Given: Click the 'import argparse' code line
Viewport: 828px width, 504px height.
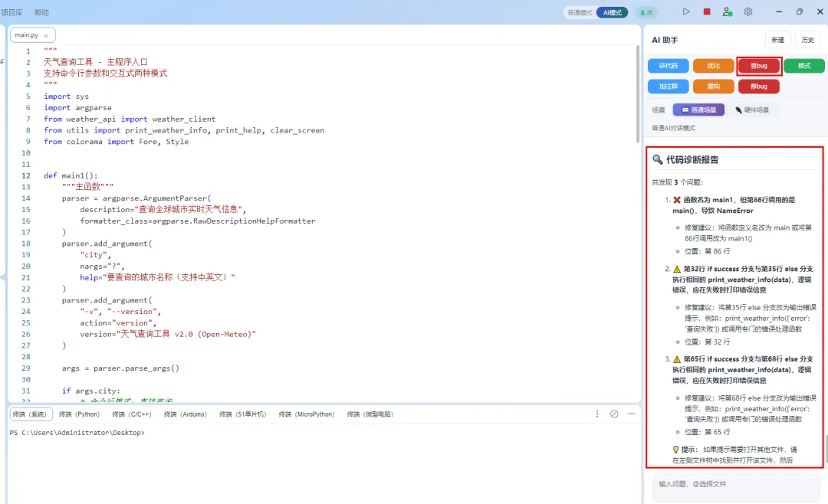Looking at the screenshot, I should (77, 108).
